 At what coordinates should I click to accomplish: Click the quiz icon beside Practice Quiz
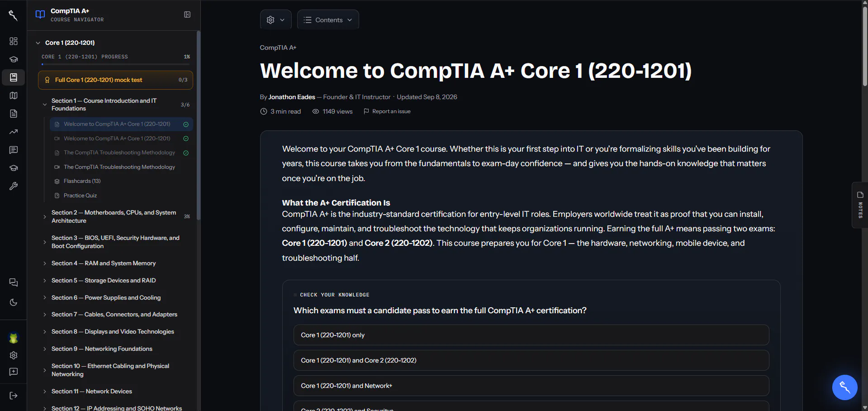[x=57, y=196]
